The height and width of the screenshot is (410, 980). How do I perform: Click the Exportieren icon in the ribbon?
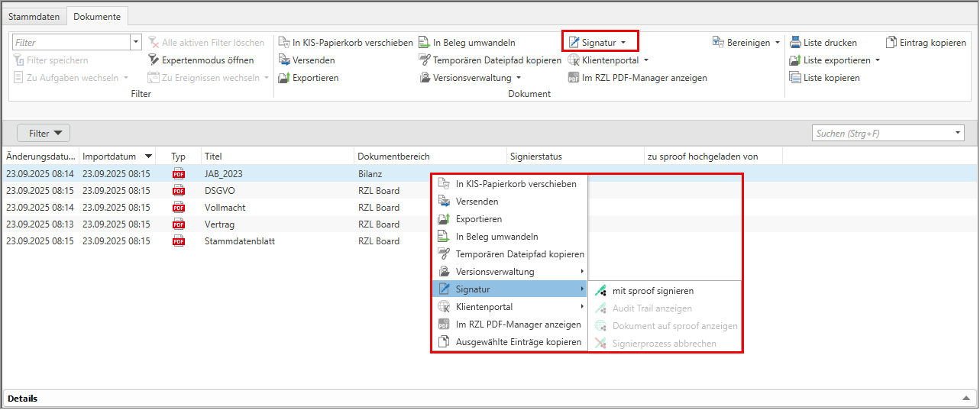284,78
